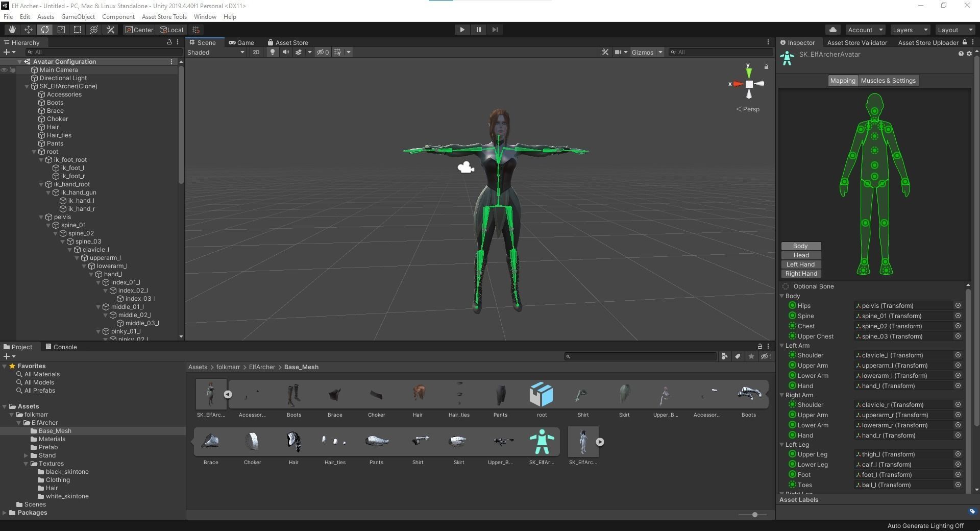The width and height of the screenshot is (980, 531).
Task: Click search by label icon in Project
Action: tap(738, 356)
